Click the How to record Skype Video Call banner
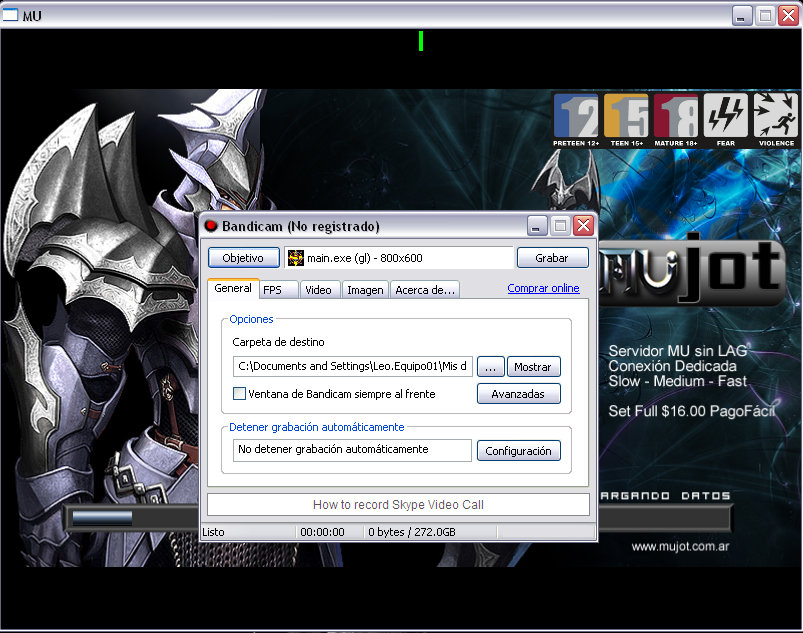The image size is (803, 633). click(398, 505)
